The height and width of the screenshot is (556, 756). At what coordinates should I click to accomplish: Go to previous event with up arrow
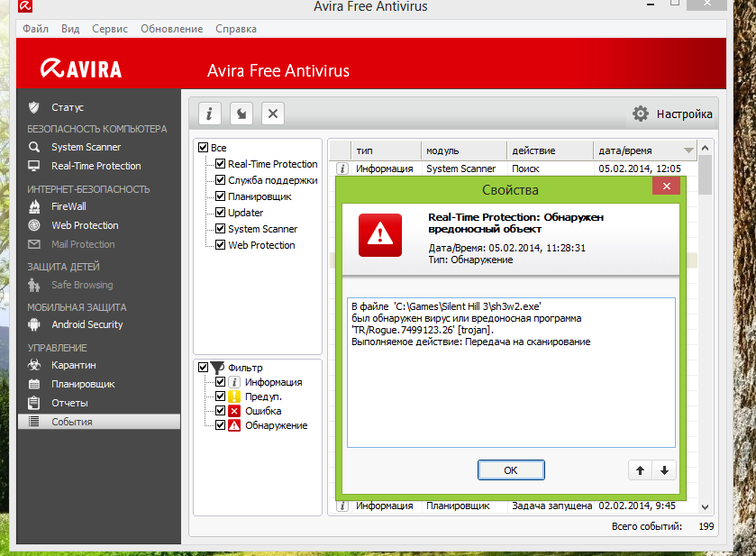[x=640, y=470]
